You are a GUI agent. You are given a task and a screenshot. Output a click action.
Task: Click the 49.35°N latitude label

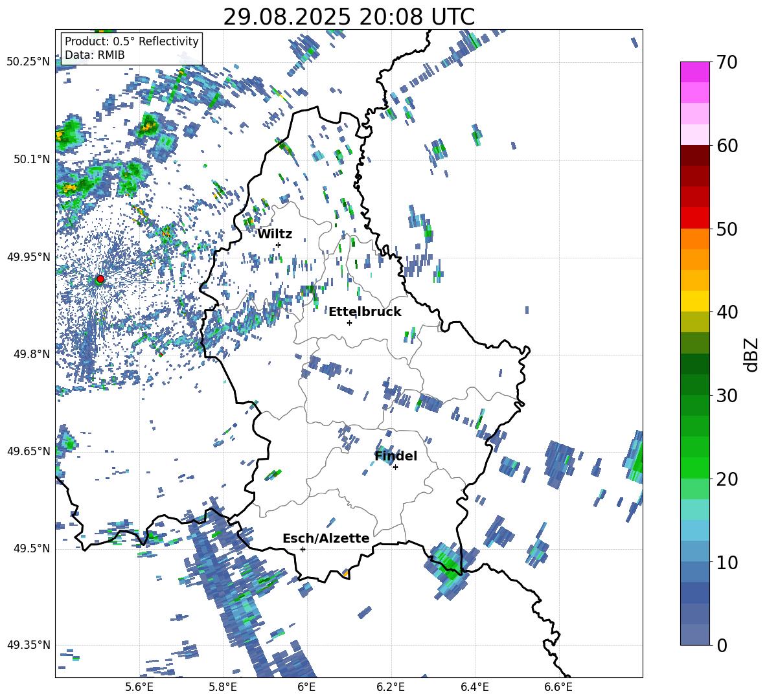click(x=29, y=645)
